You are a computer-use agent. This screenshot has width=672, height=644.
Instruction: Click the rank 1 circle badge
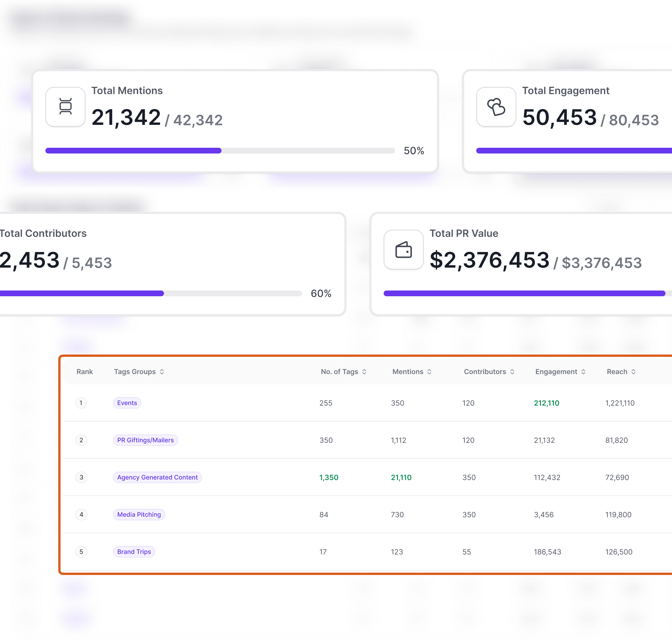[x=81, y=403]
